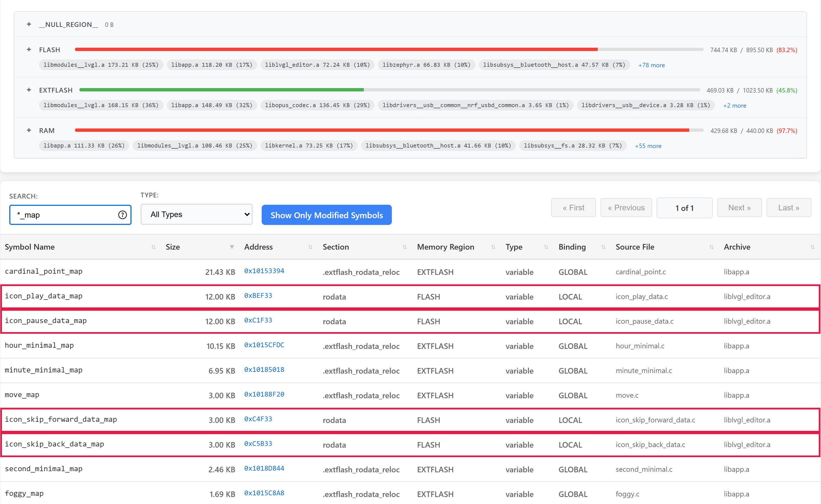Click second_minimal.c source file cell

click(644, 469)
